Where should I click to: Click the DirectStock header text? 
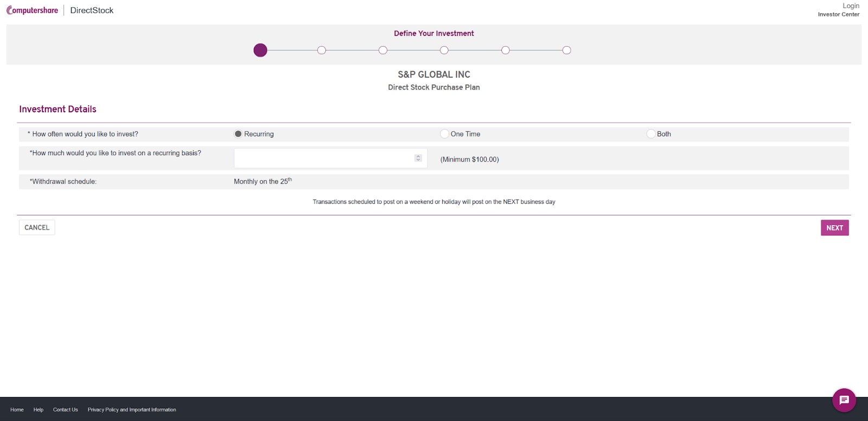pos(92,10)
